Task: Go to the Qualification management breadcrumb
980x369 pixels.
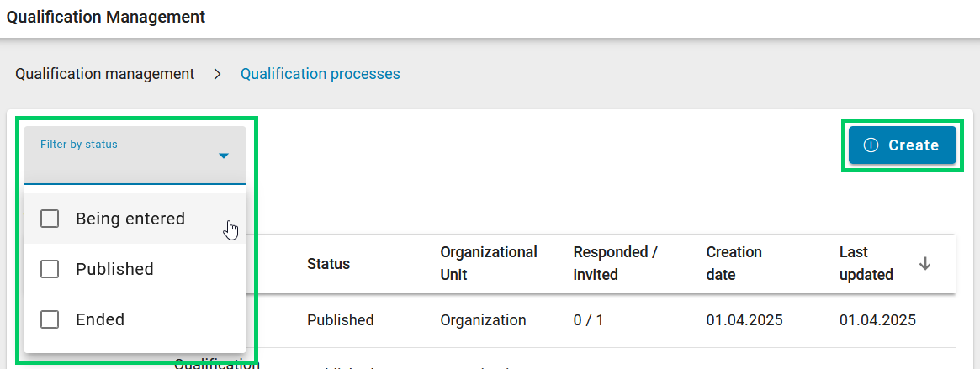Action: (105, 74)
